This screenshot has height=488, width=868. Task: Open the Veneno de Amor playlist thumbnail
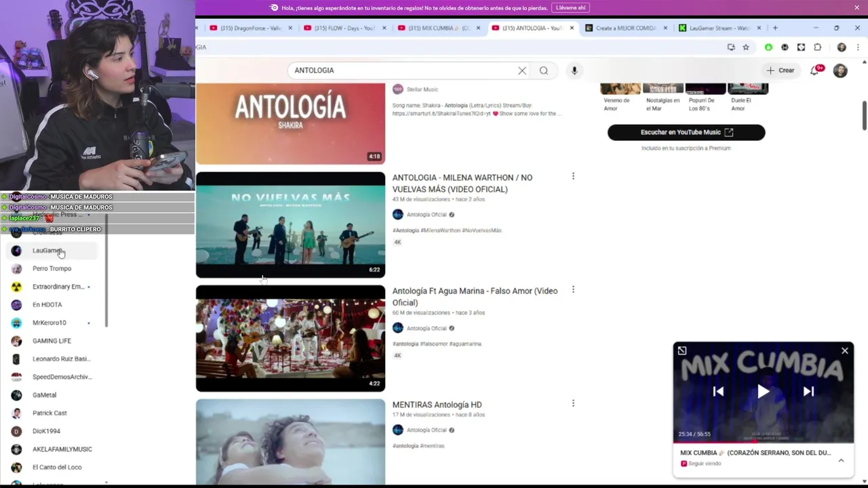[620, 89]
